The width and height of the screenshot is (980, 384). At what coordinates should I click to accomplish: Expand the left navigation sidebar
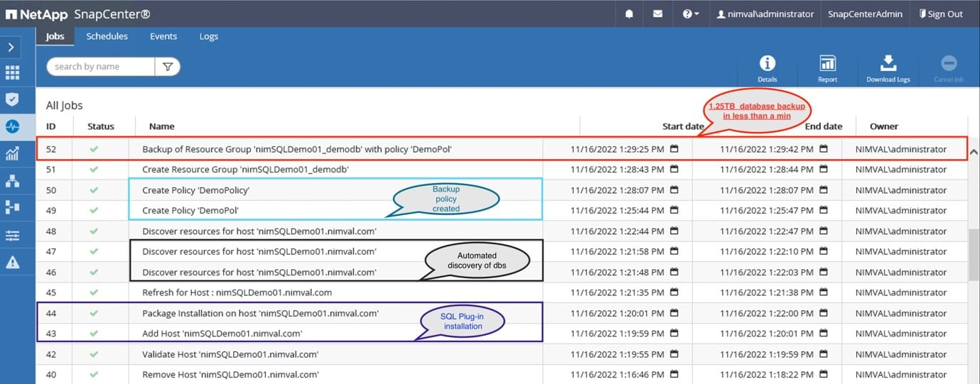[x=12, y=48]
